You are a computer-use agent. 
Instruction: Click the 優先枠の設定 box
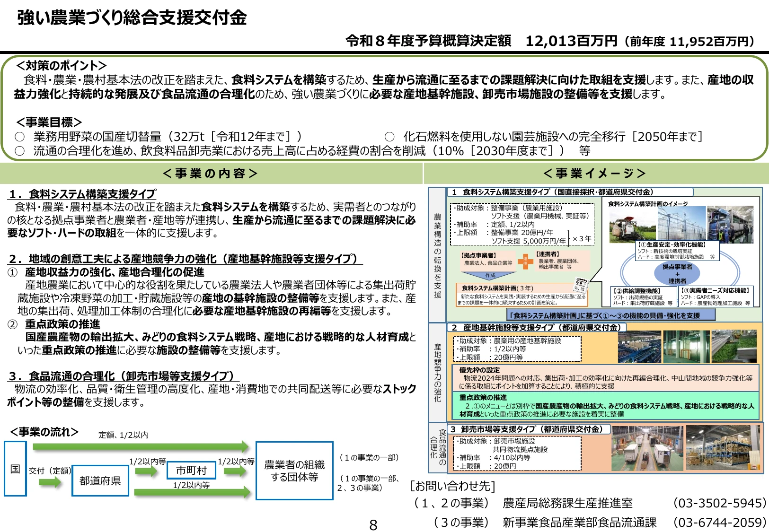point(606,378)
